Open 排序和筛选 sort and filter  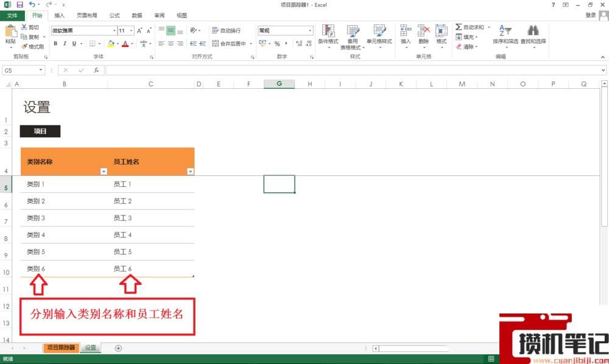click(505, 36)
